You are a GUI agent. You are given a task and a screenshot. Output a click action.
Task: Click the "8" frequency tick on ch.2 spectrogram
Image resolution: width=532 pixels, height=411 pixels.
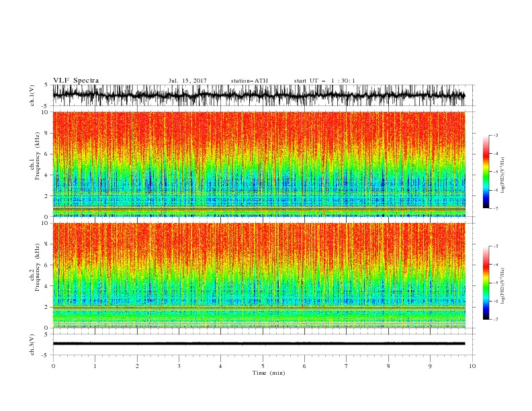click(47, 244)
